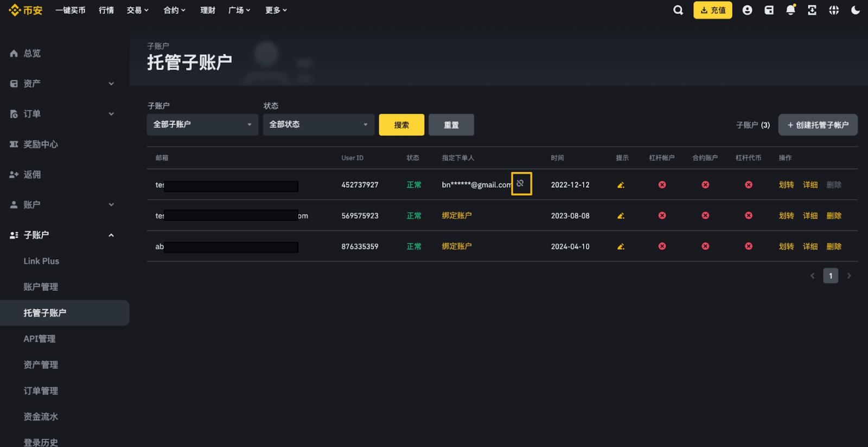Viewport: 868px width, 447px height.
Task: Click margin account red status for 569575923
Action: (662, 216)
